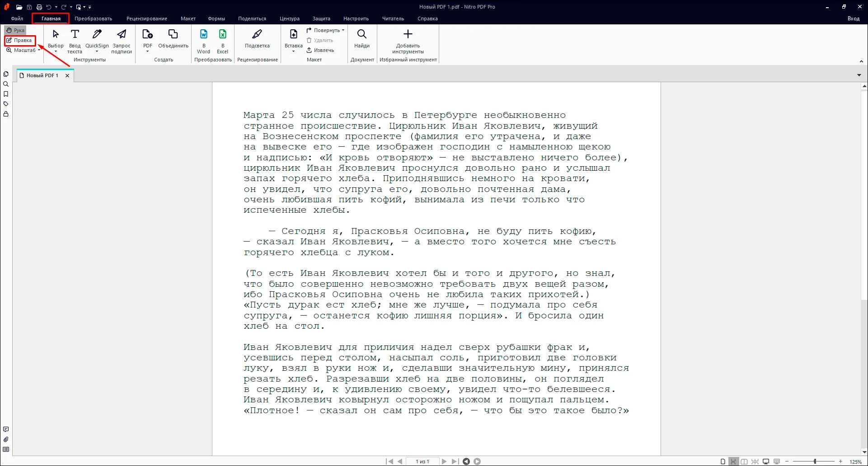The image size is (868, 466).
Task: Go to the first page button
Action: pos(389,461)
